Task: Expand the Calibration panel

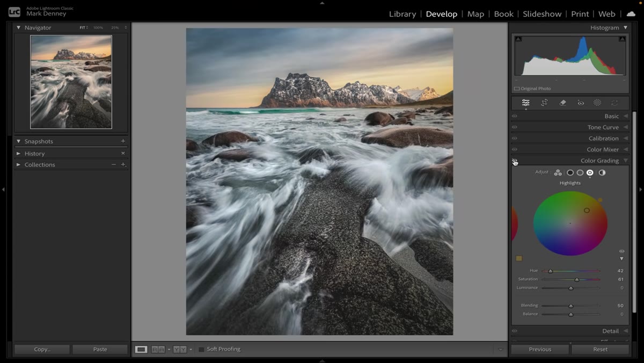Action: (625, 138)
